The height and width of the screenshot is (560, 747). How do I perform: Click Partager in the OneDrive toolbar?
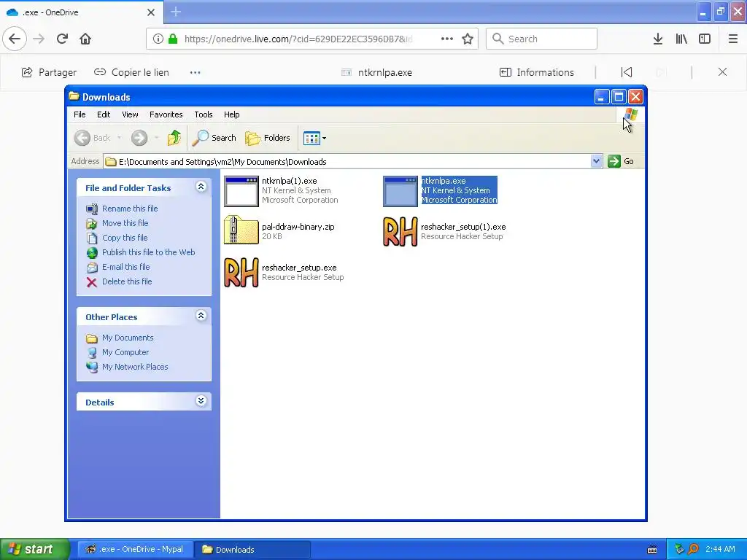tap(49, 72)
